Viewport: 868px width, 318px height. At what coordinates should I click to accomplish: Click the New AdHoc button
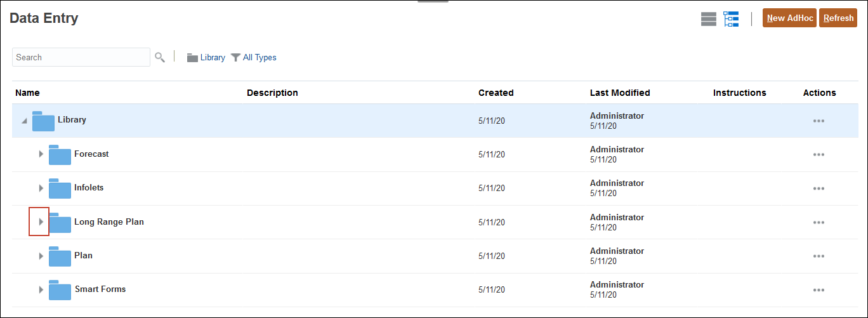tap(789, 18)
